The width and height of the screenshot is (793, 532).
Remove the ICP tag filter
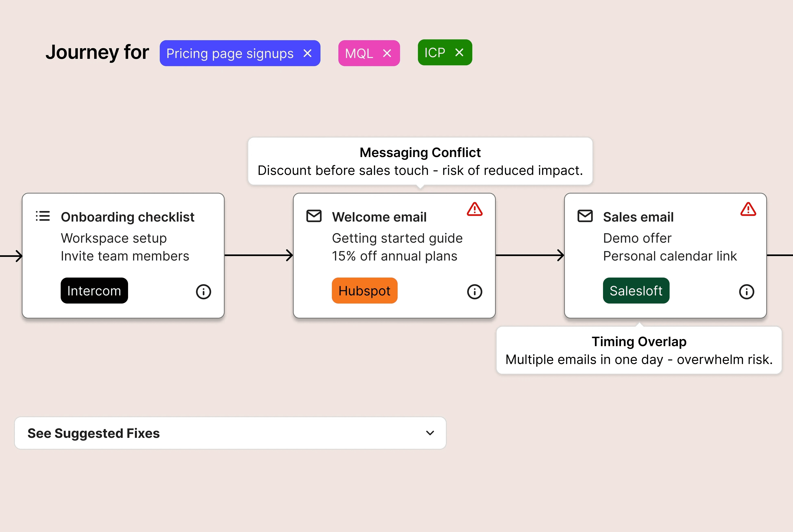[459, 53]
